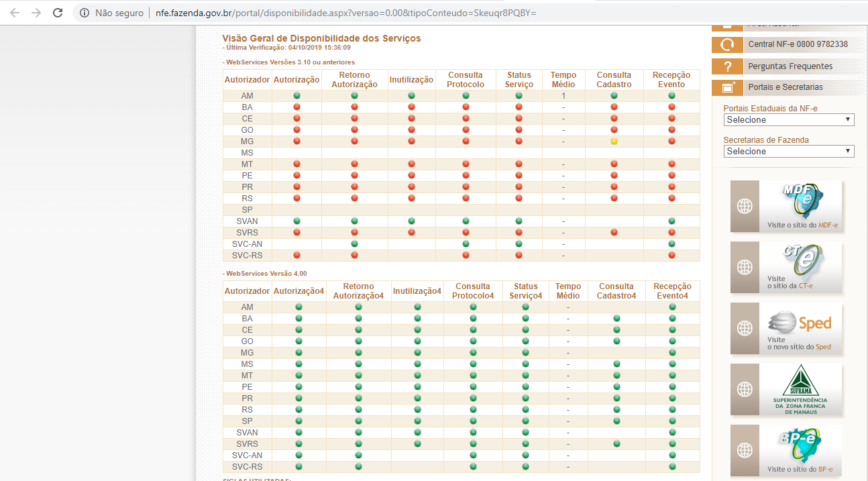Image resolution: width=868 pixels, height=481 pixels.
Task: Click the yellow MG Consulta Cadastro status indicator
Action: tap(614, 141)
